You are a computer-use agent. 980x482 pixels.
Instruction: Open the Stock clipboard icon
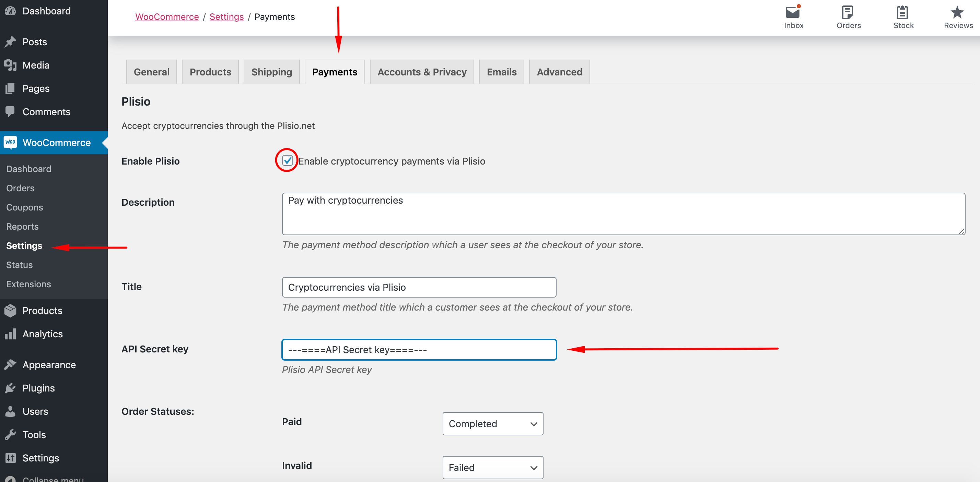click(902, 13)
